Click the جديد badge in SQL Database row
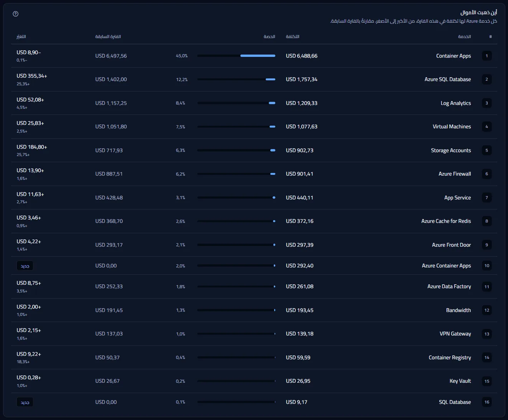 [25, 402]
